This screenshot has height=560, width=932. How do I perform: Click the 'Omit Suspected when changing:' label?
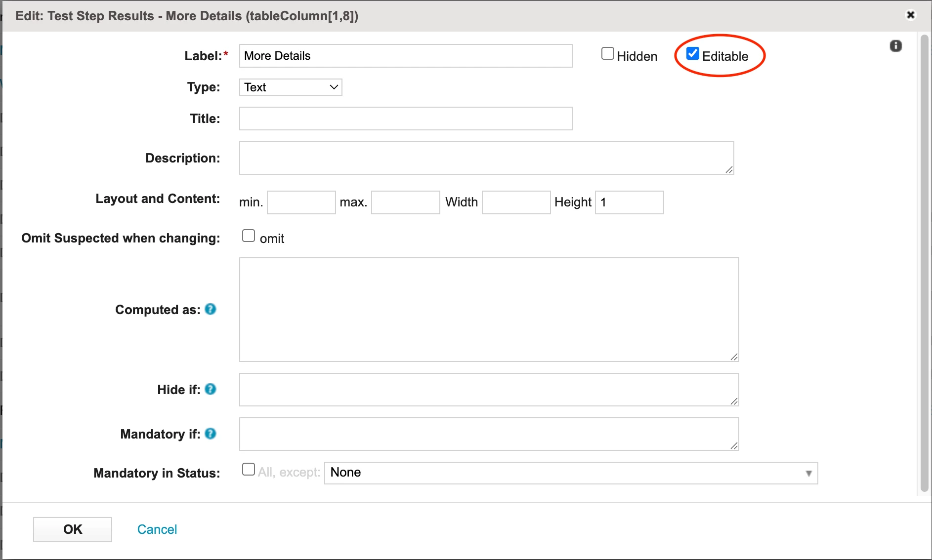pos(121,238)
